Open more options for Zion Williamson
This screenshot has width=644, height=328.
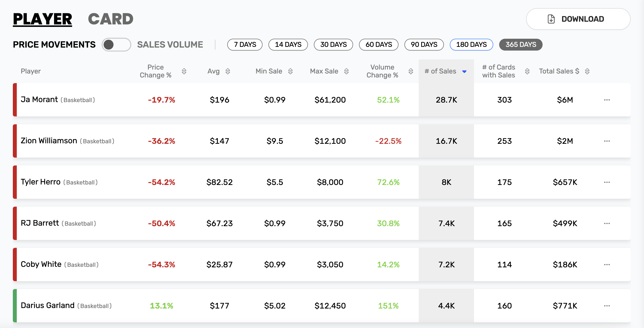(607, 141)
